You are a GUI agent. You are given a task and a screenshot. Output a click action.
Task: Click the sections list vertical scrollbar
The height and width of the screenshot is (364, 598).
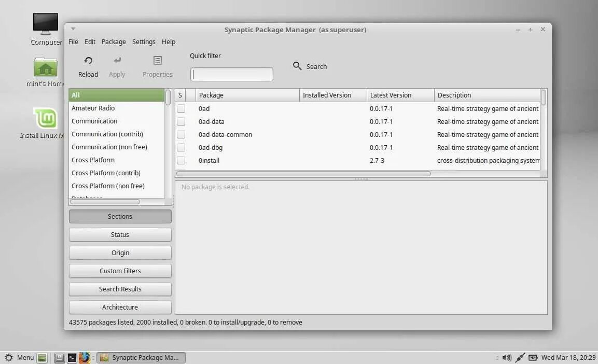click(x=168, y=97)
